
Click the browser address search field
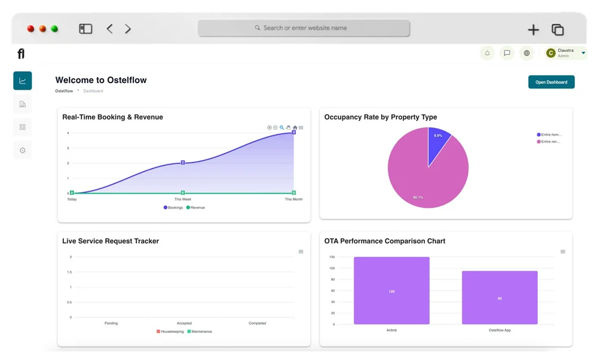[304, 28]
